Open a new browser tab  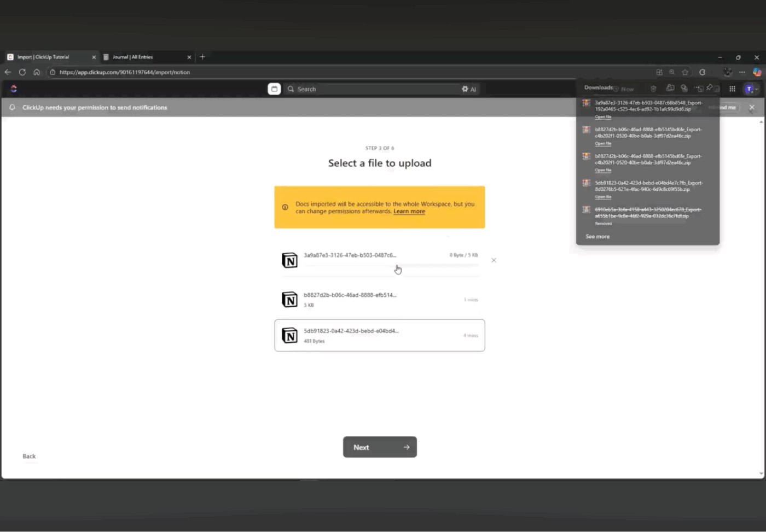tap(202, 57)
